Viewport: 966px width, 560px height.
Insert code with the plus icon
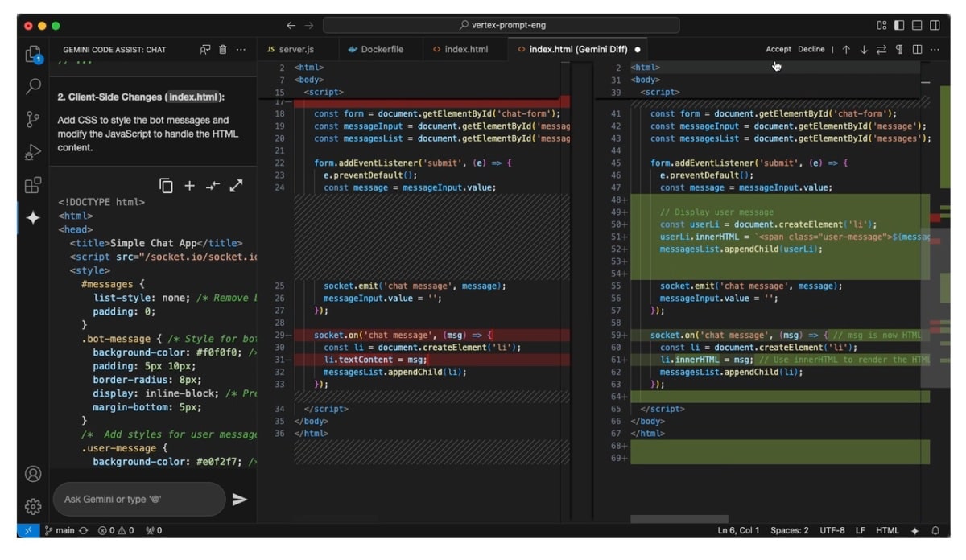point(189,186)
